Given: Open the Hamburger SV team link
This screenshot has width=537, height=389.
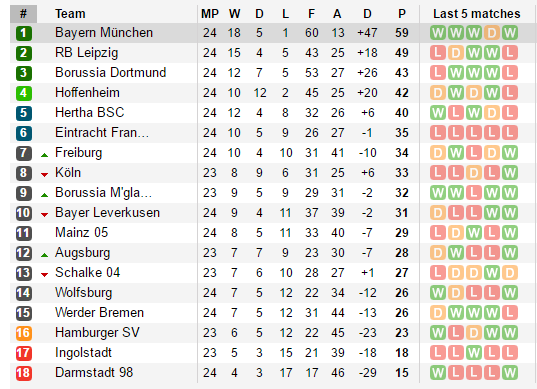Looking at the screenshot, I should [97, 332].
